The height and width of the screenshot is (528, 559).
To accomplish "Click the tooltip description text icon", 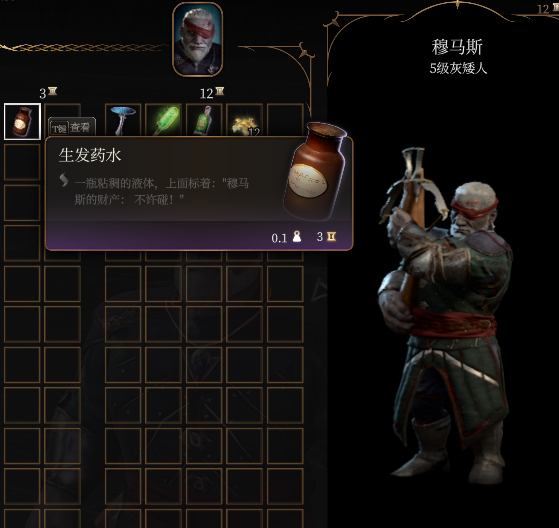I will [x=64, y=180].
